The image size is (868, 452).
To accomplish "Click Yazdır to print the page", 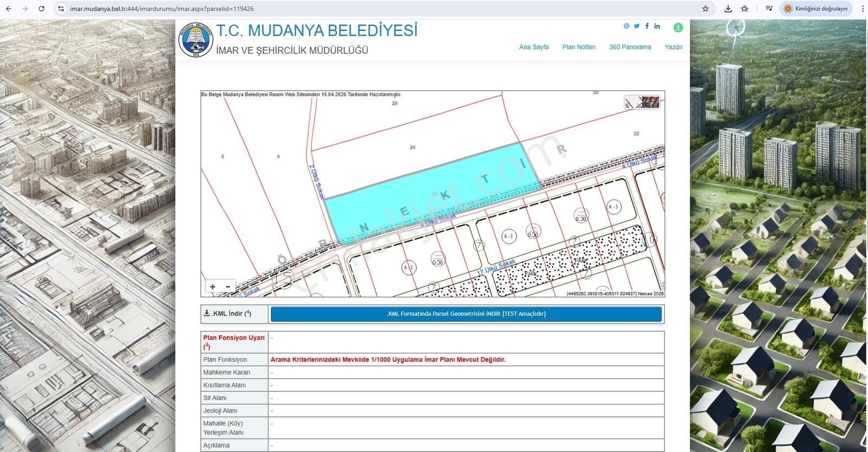I will pyautogui.click(x=674, y=47).
